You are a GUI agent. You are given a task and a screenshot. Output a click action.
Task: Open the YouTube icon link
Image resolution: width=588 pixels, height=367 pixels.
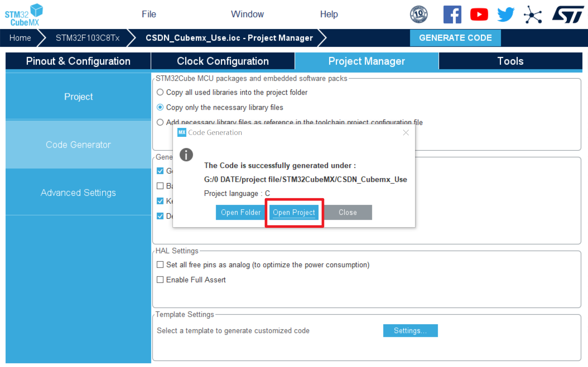pos(479,15)
